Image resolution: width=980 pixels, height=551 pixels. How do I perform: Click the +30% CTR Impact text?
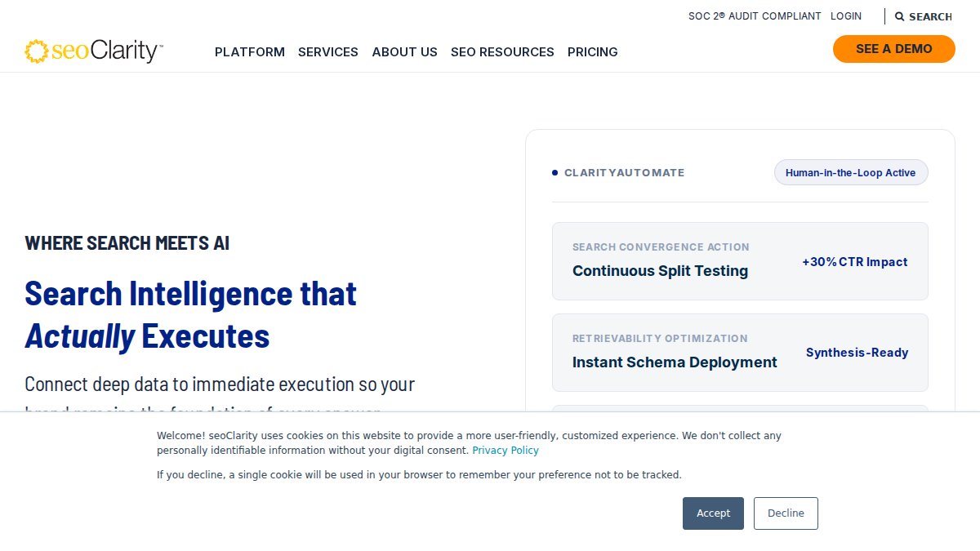[x=855, y=262]
